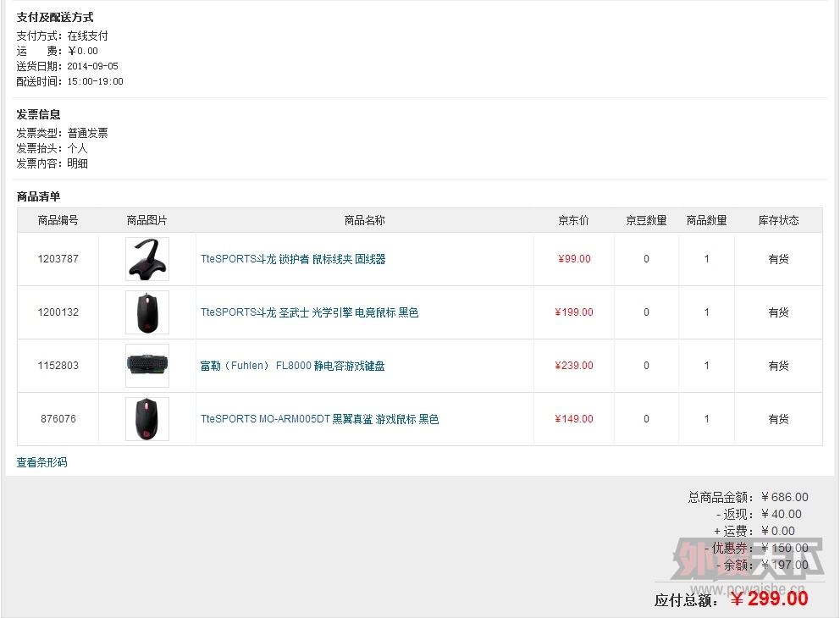Open TteSPORTS MO-ARM005DT 黑翼真鲨 link

click(320, 419)
